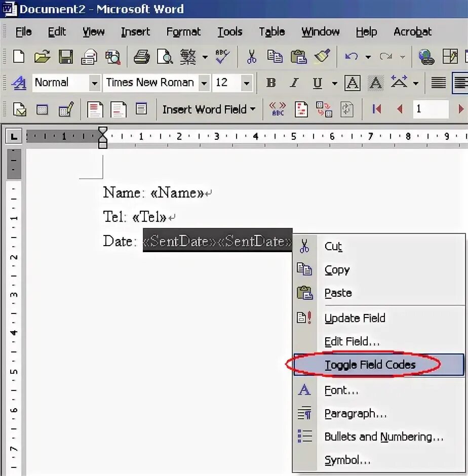Click Insert Address Block icon
Viewport: 468px width, 476px height.
tap(95, 109)
